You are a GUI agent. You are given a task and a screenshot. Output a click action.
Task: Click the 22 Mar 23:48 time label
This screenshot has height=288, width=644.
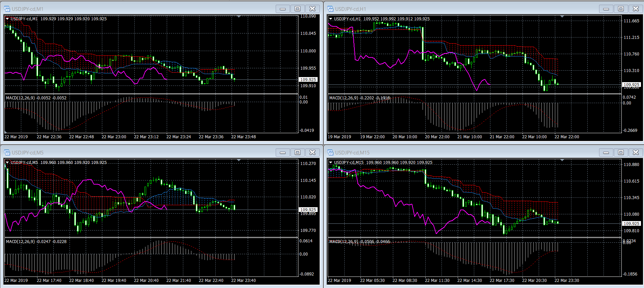tap(243, 137)
